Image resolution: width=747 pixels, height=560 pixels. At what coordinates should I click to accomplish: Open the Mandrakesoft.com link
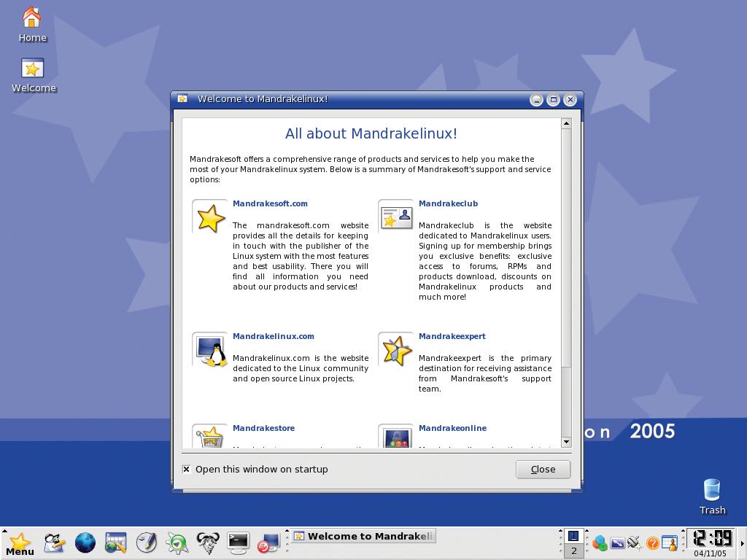[270, 203]
